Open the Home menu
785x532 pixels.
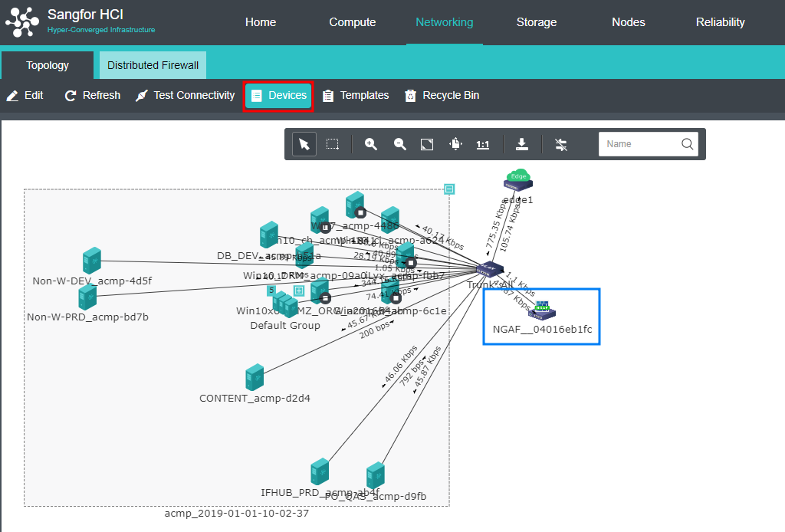(261, 22)
